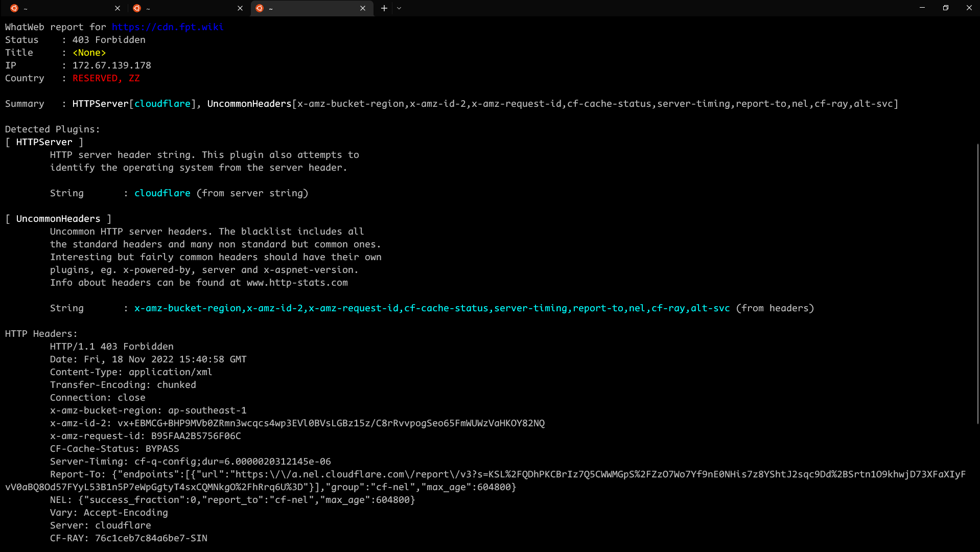Click Ubuntu icon on first tab
The height and width of the screenshot is (552, 980).
(x=14, y=8)
